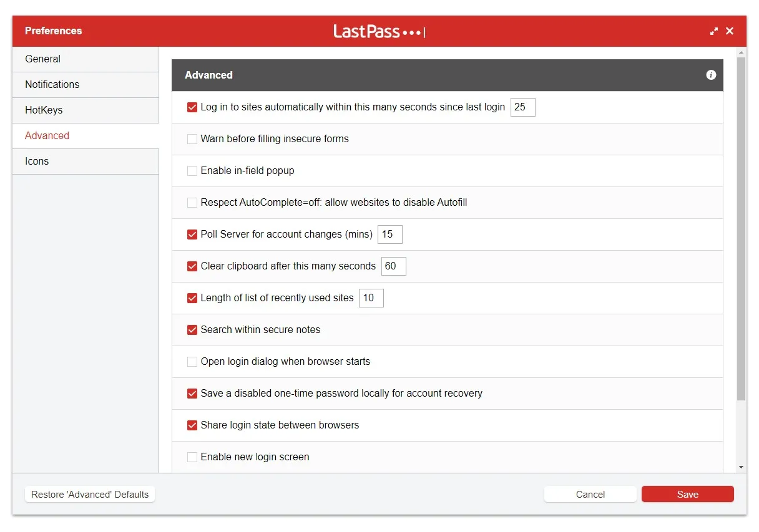Switch to the HotKeys tab
Viewport: 759px width, 532px height.
coord(86,110)
